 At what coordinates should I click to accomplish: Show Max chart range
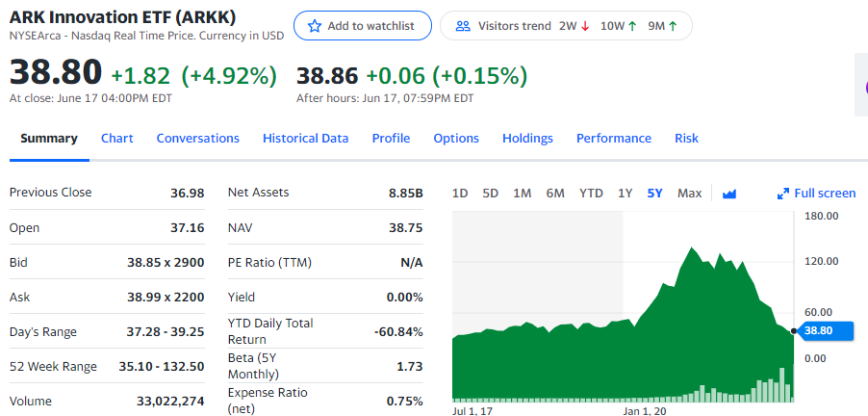(690, 194)
